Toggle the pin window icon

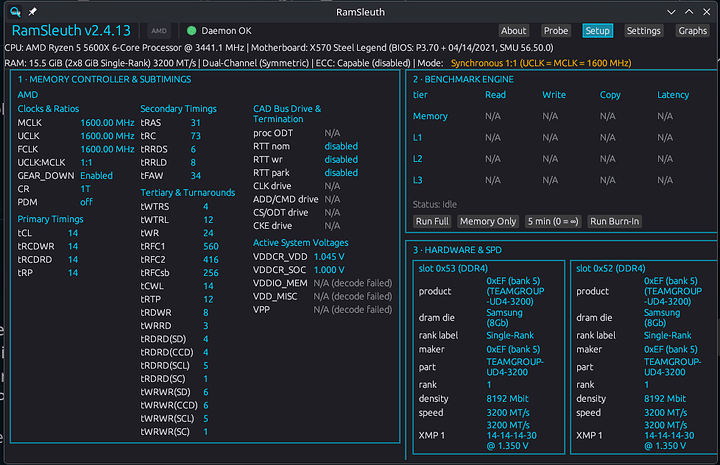[x=32, y=12]
